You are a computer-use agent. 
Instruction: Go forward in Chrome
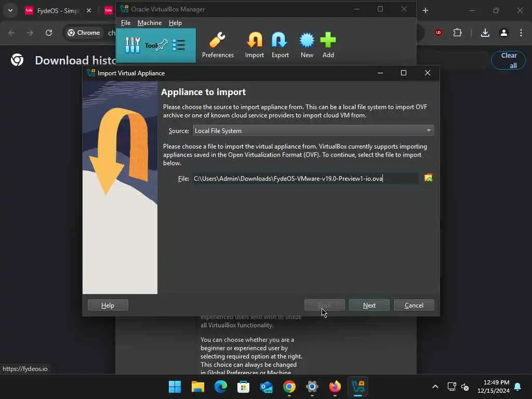[x=30, y=33]
